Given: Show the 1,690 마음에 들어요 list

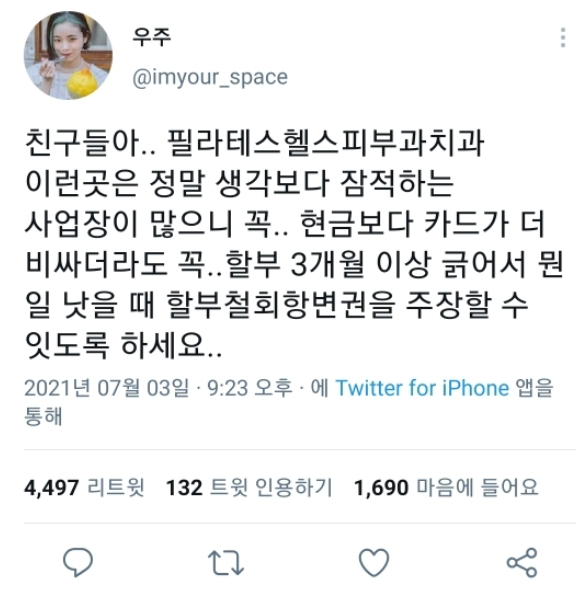Looking at the screenshot, I should tap(446, 487).
